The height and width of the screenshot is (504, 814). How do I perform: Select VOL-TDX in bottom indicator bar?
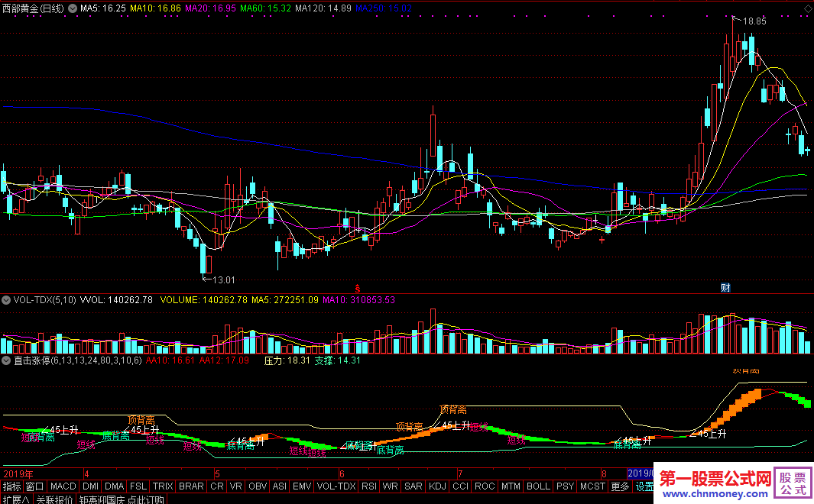point(336,486)
